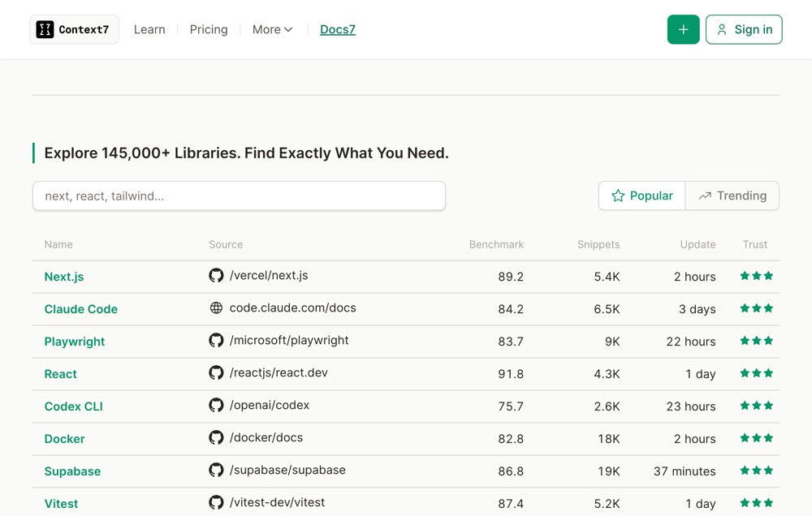Viewport: 812px width, 516px height.
Task: Click GitHub icon beside /vitest-dev/vitest
Action: tap(216, 502)
